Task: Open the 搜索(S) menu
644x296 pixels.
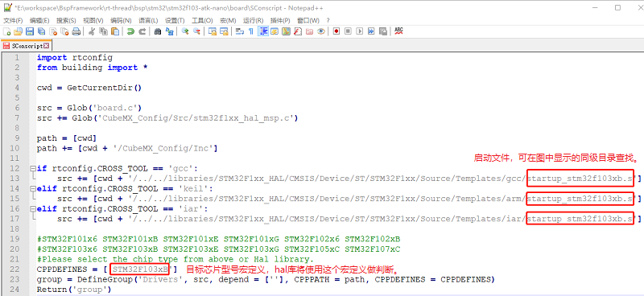Action: (x=66, y=21)
